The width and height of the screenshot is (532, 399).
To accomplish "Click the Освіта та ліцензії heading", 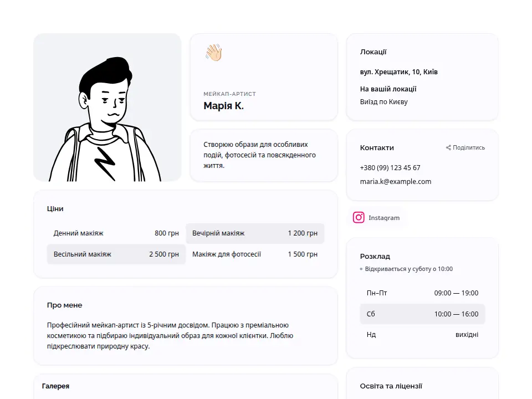I will point(391,386).
